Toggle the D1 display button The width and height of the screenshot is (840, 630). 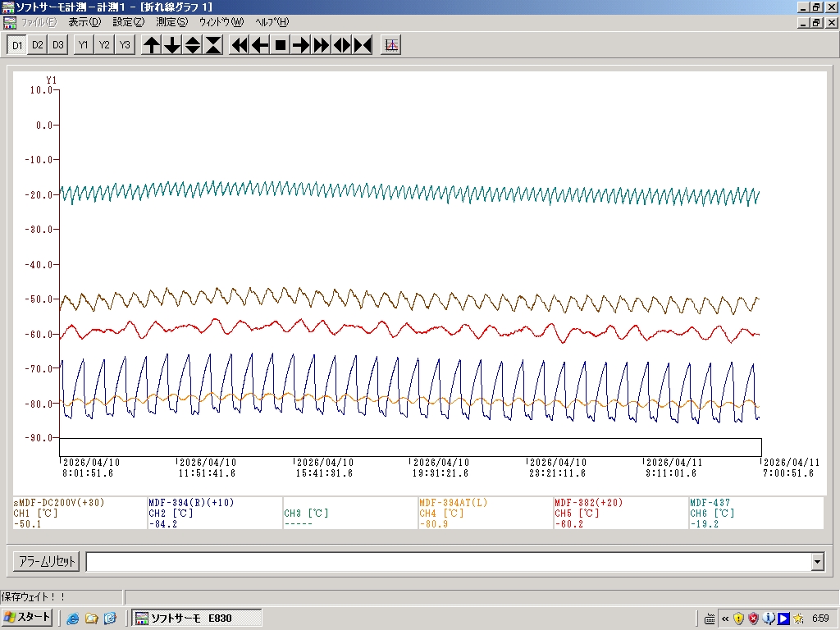[x=17, y=45]
